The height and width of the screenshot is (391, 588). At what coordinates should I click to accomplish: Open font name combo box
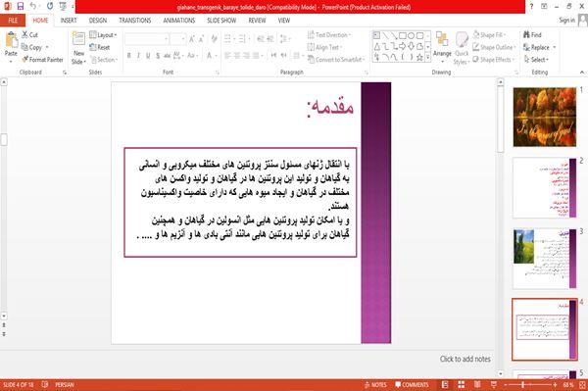(147, 38)
